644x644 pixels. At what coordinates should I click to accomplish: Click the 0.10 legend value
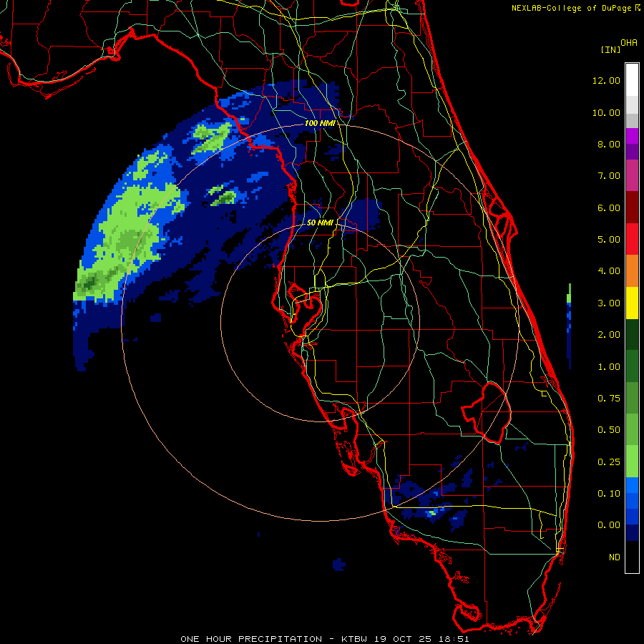tap(609, 494)
